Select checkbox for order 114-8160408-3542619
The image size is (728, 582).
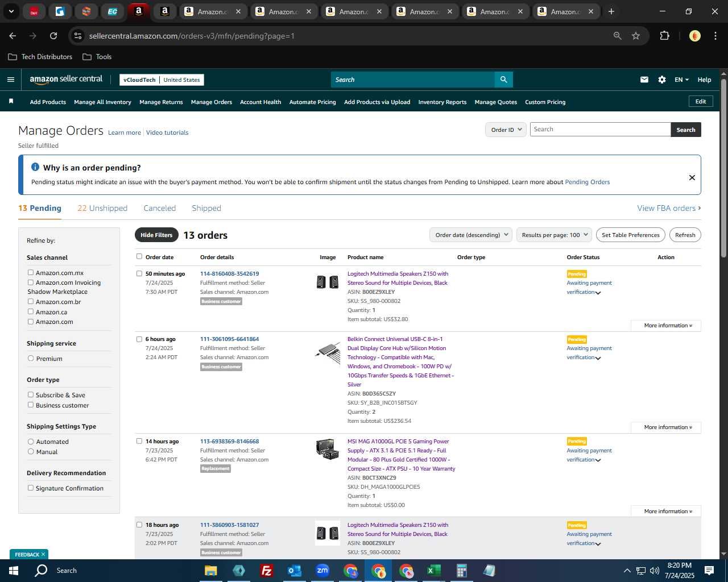139,273
